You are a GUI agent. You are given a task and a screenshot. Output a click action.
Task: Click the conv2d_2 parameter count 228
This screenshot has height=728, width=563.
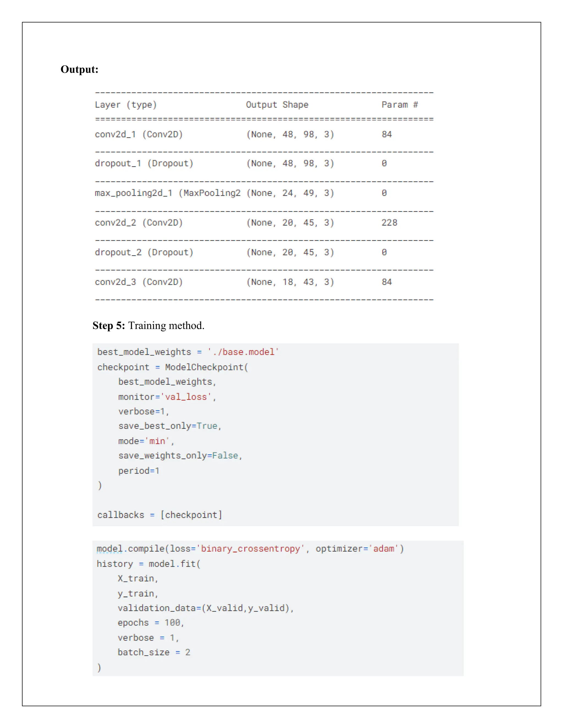tap(389, 223)
